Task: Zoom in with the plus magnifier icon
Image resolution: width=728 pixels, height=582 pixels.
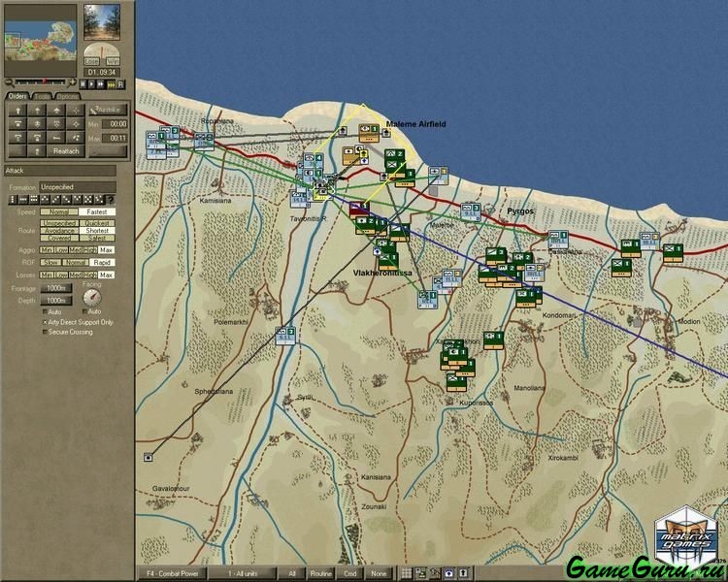Action: tap(72, 83)
